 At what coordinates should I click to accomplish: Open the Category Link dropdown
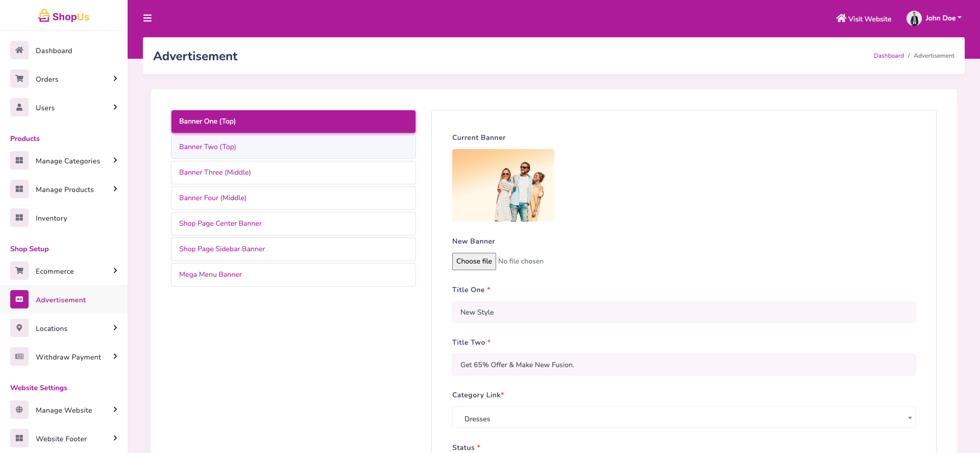click(x=683, y=418)
